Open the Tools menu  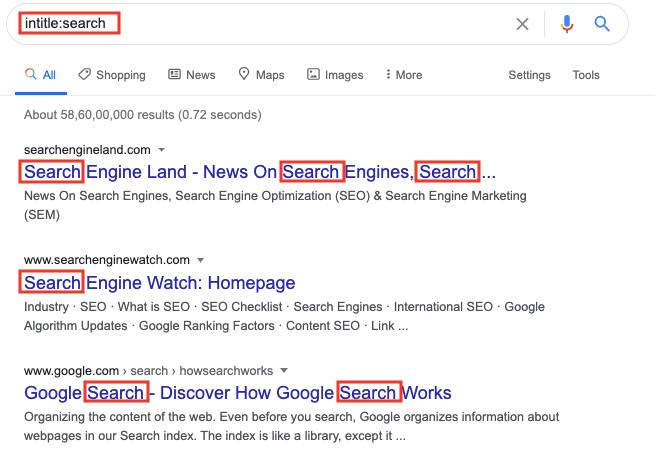click(x=586, y=75)
